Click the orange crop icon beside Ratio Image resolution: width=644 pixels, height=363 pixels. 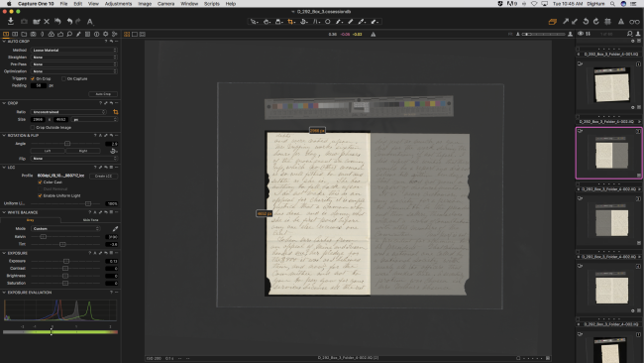coord(115,112)
